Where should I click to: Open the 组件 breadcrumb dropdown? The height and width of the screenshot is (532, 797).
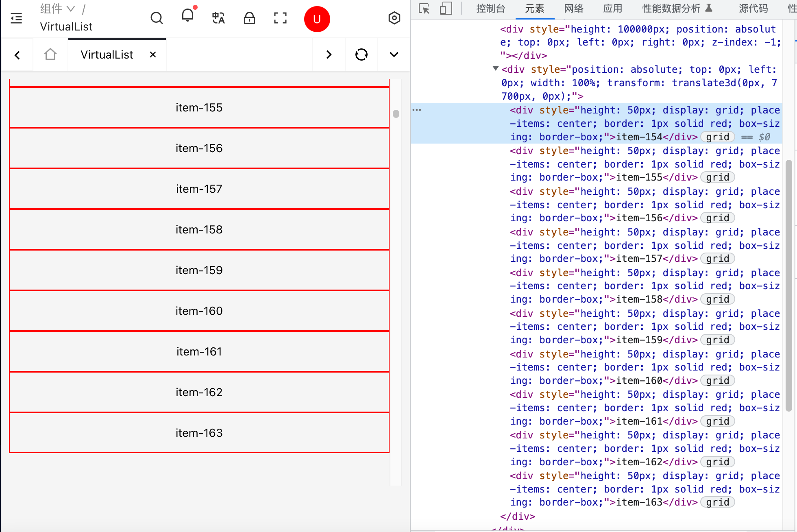[58, 9]
